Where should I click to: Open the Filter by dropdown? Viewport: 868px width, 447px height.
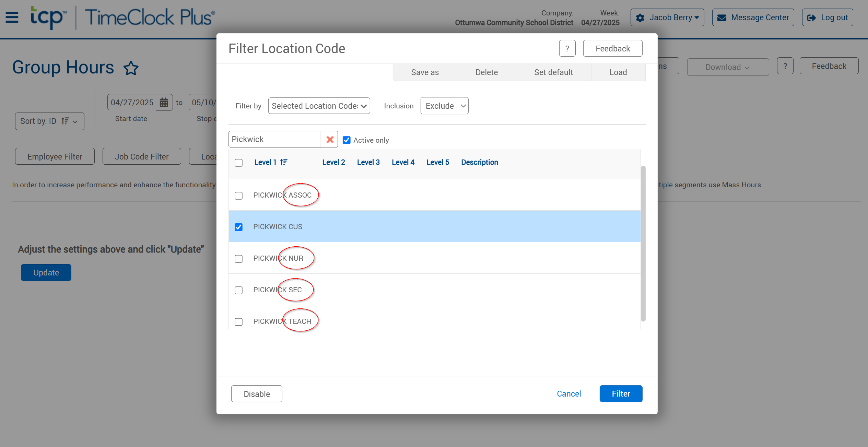coord(319,106)
